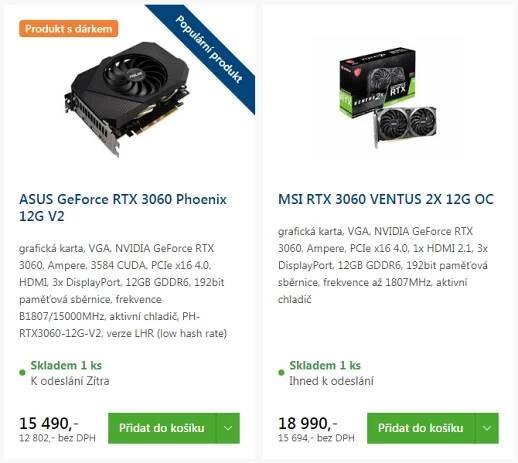Open the ASUS GeForce RTX 3060 Phoenix title link

tap(123, 207)
